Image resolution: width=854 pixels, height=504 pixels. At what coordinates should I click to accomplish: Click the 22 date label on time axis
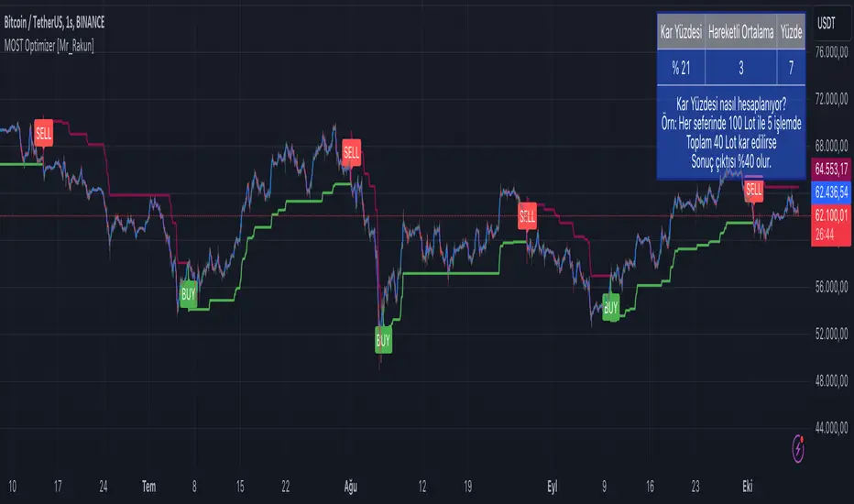pyautogui.click(x=285, y=487)
